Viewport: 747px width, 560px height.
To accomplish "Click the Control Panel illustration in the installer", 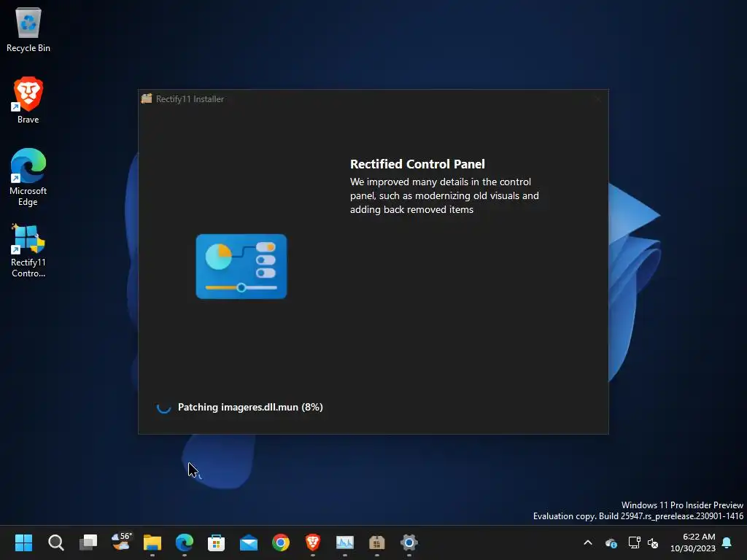I will pyautogui.click(x=241, y=266).
